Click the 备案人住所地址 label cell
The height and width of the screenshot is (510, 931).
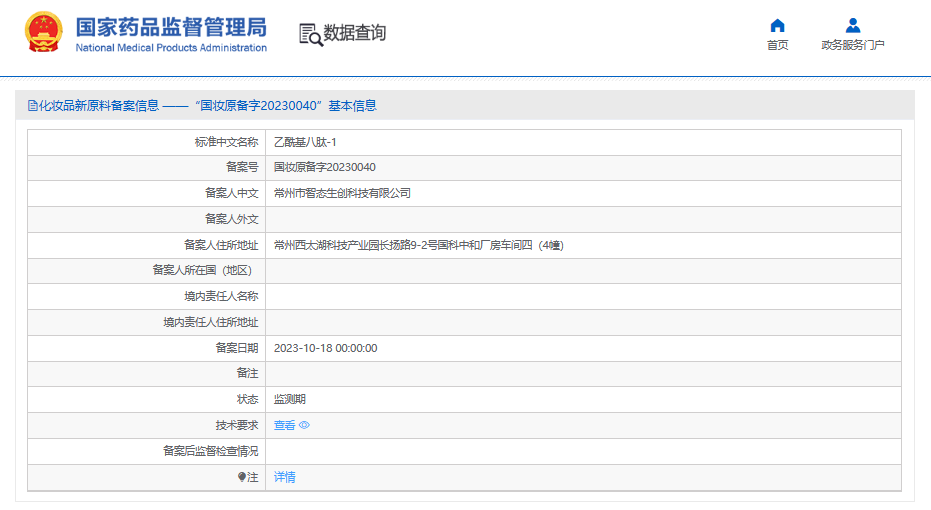click(147, 245)
